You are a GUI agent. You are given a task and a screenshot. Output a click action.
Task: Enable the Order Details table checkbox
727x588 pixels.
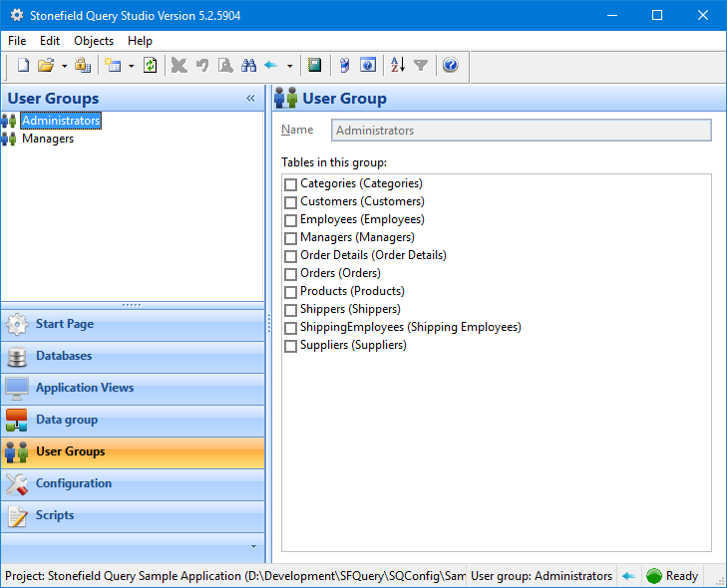(x=291, y=256)
